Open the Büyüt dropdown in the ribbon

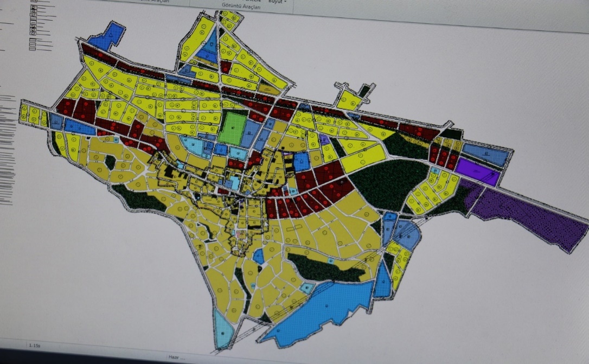277,2
